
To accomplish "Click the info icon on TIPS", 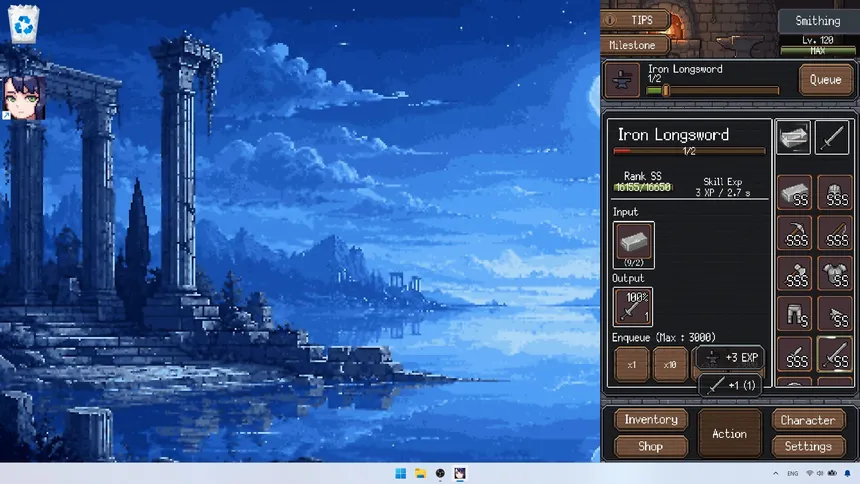I will pos(610,20).
